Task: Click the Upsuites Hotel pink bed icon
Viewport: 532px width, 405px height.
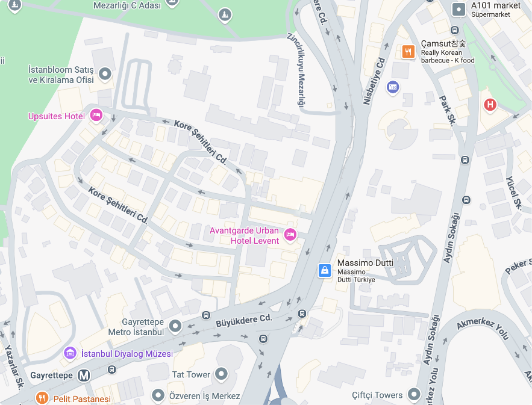Action: [x=96, y=116]
